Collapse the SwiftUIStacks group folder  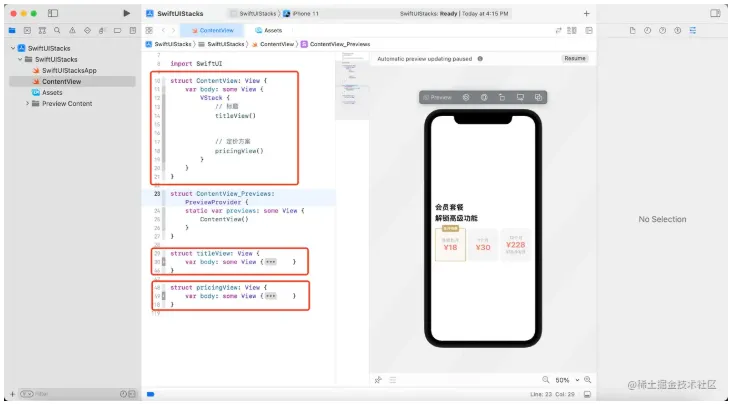[x=20, y=60]
